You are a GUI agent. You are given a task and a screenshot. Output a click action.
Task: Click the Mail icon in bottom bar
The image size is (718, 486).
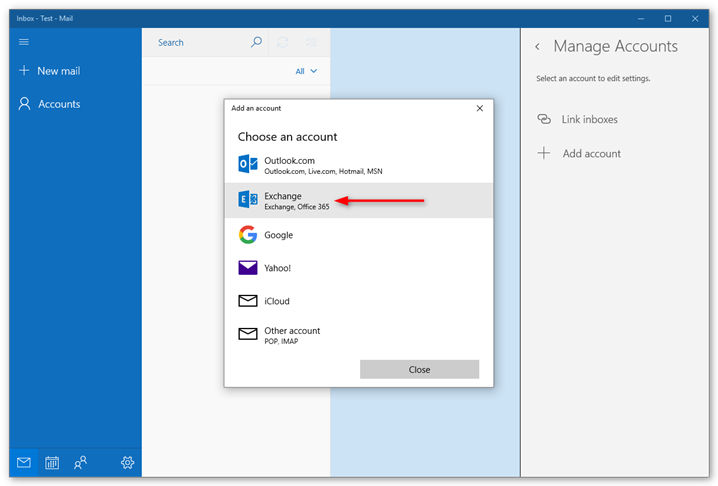[24, 462]
